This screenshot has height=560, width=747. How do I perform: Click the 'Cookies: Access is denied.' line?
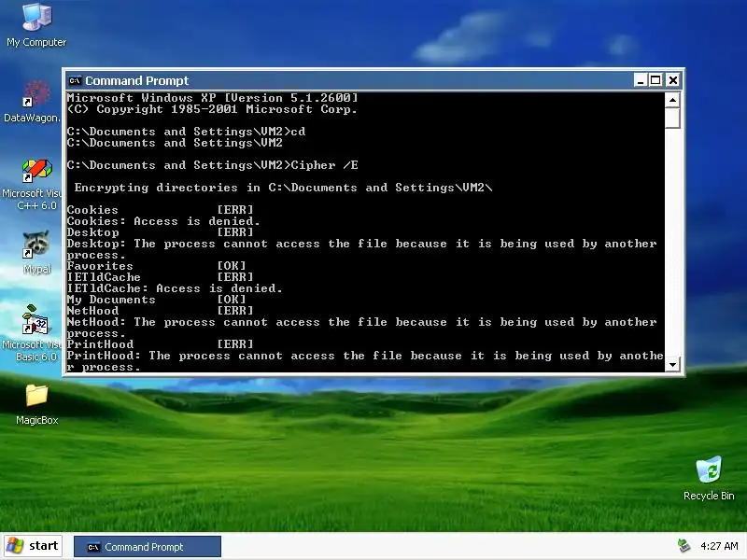(x=163, y=221)
